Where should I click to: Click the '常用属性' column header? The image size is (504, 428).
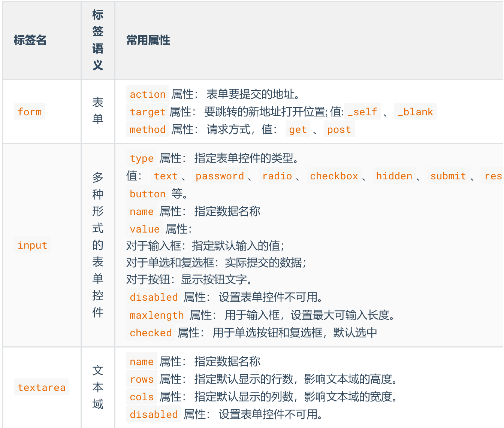[148, 40]
